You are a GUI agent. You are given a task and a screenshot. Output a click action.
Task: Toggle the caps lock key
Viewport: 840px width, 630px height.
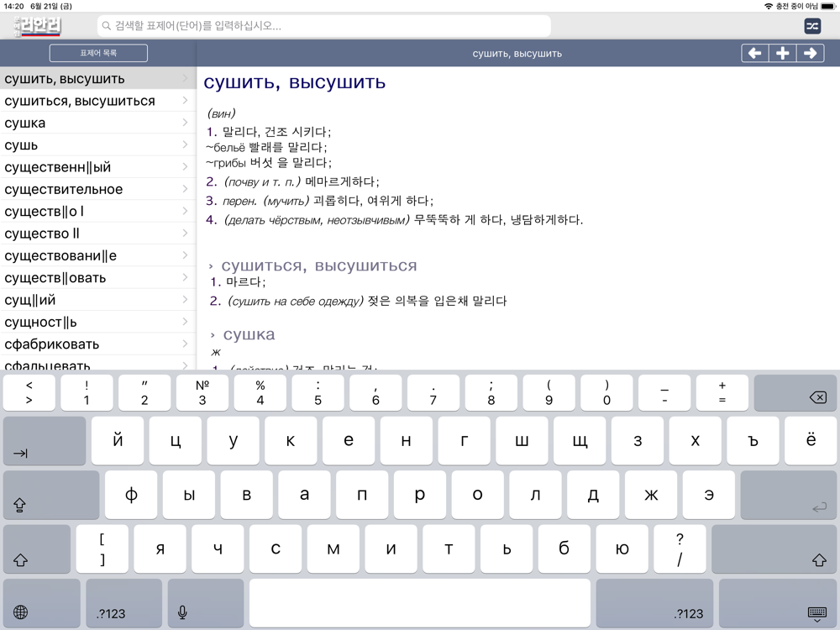pos(51,495)
